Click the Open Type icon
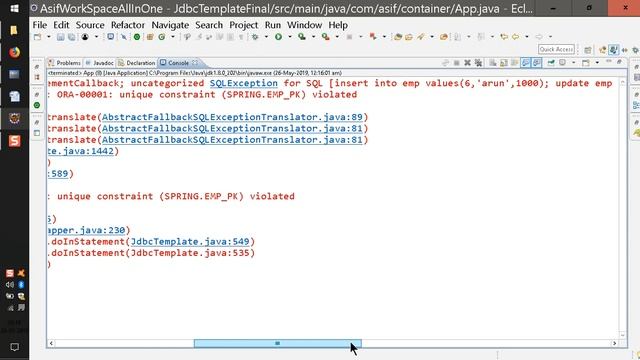The height and width of the screenshot is (360, 640). tap(398, 37)
